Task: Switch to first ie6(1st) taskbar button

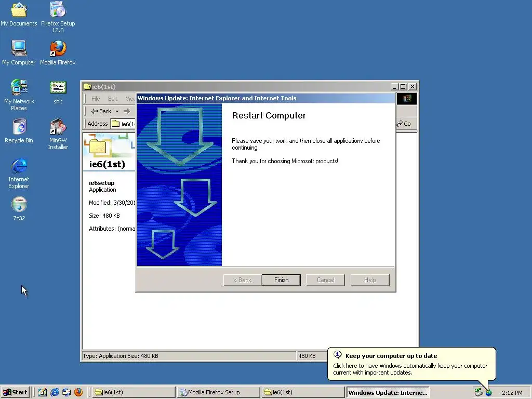Action: tap(134, 392)
